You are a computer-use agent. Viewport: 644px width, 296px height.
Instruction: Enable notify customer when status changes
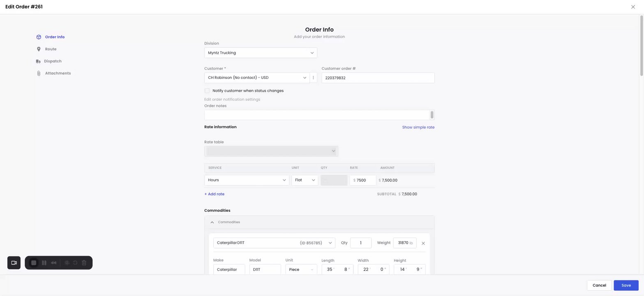[x=207, y=91]
